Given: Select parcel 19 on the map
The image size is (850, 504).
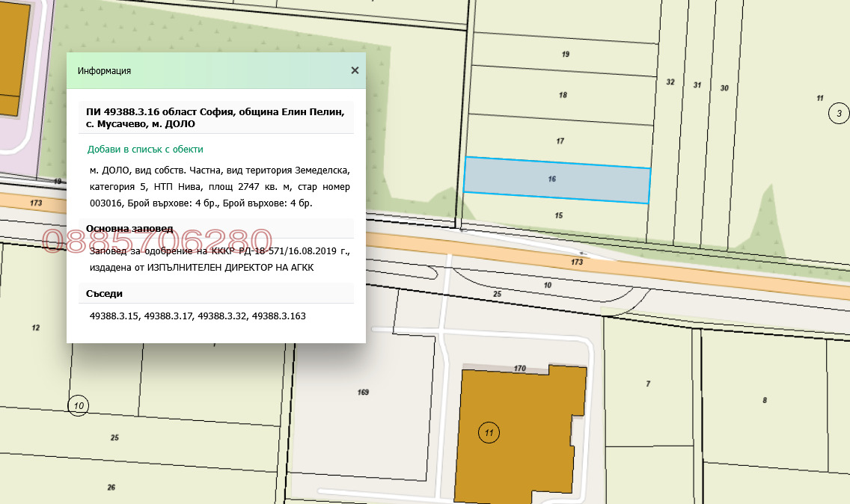Looking at the screenshot, I should (565, 55).
